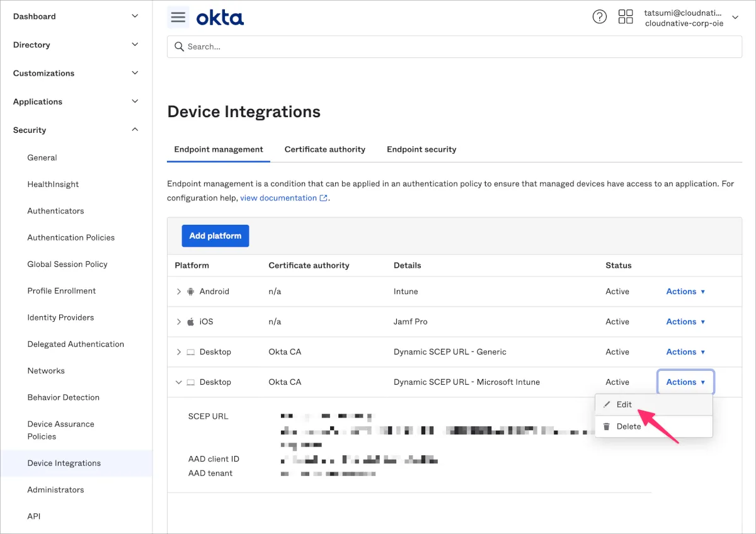This screenshot has height=534, width=756.
Task: Click the Search input field
Action: pos(454,47)
